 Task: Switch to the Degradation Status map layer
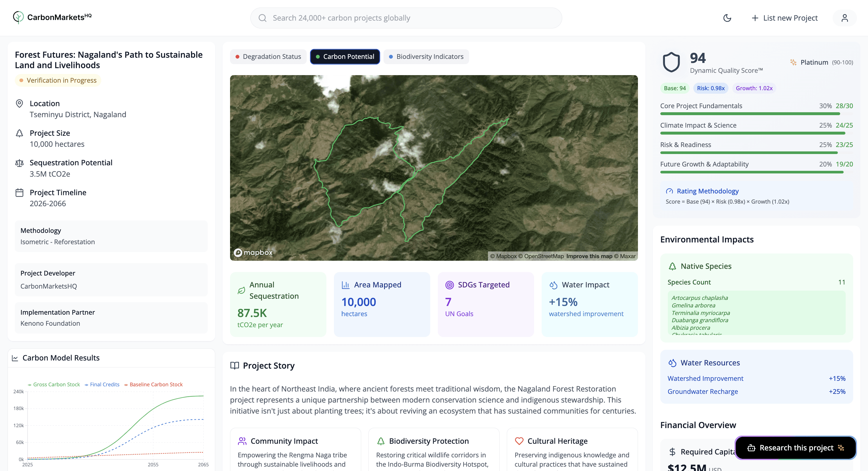tap(268, 56)
